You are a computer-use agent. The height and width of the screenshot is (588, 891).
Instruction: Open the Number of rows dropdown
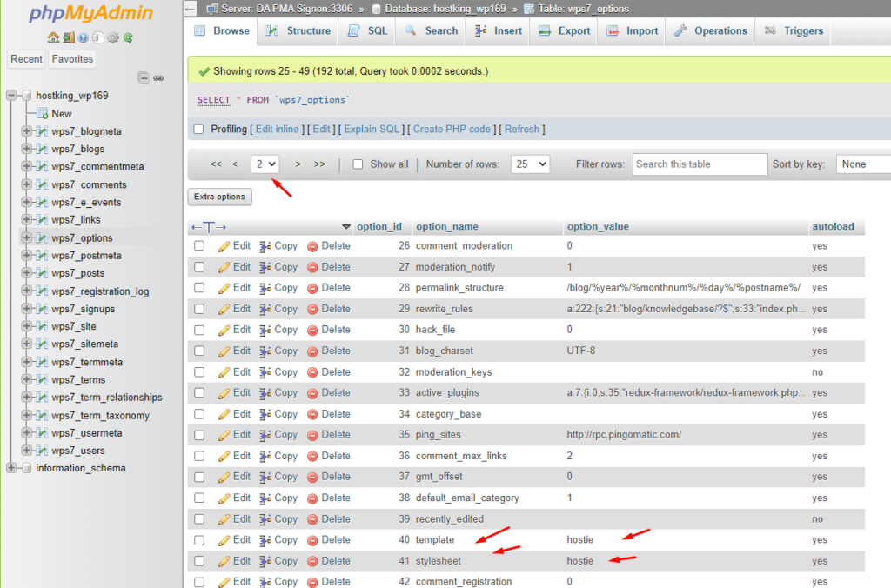(531, 164)
